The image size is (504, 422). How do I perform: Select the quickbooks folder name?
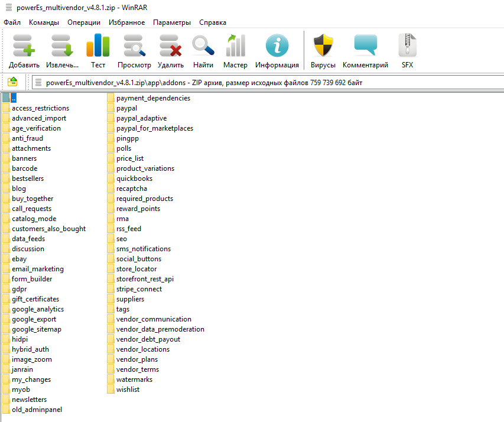coord(134,178)
